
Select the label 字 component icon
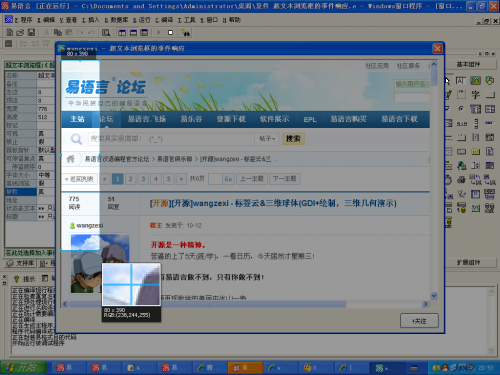(476, 95)
